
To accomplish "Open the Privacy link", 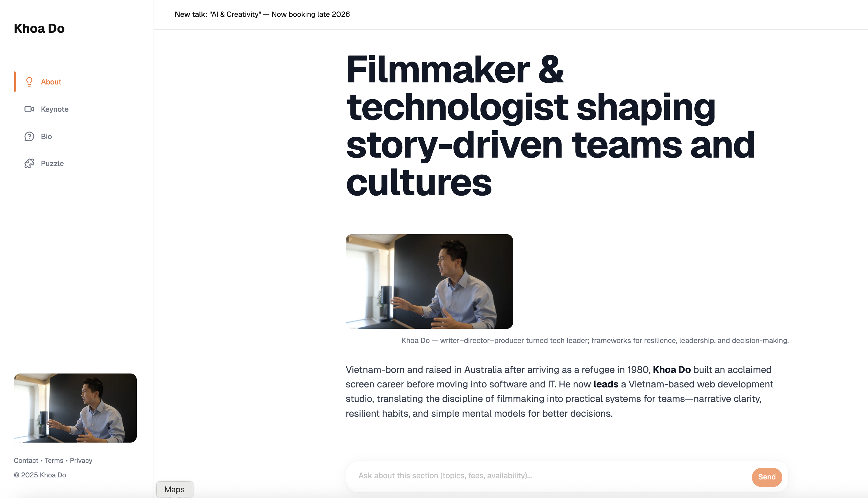I will pos(81,460).
